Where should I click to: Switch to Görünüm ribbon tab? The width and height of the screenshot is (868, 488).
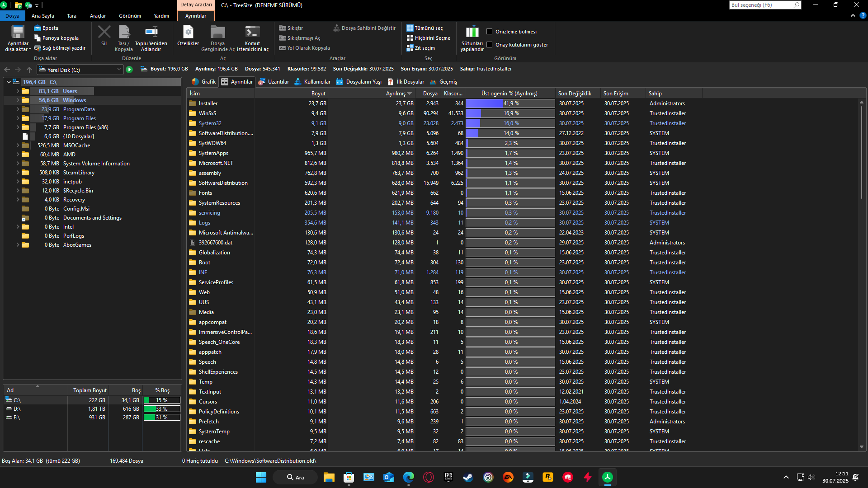130,16
